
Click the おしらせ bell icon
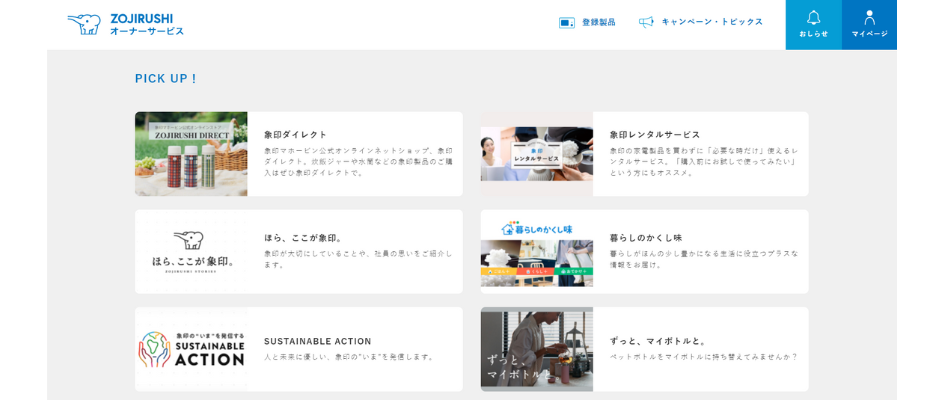(x=813, y=17)
